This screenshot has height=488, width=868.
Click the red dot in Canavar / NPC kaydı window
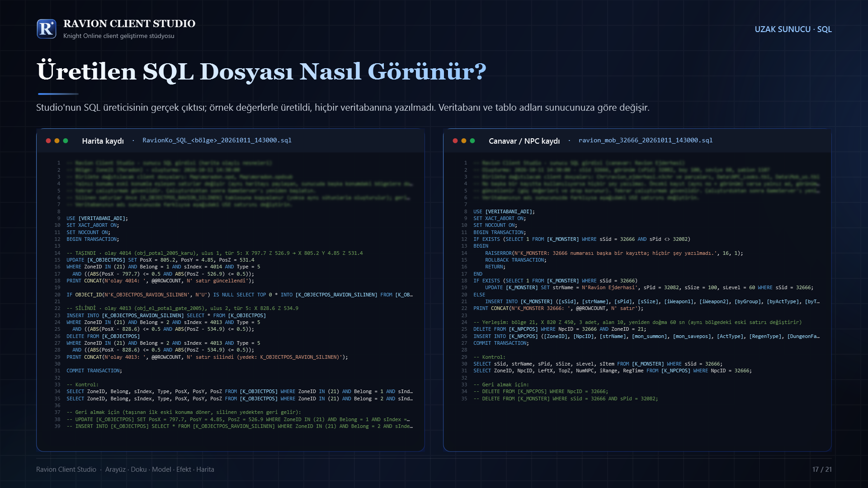[x=455, y=141]
